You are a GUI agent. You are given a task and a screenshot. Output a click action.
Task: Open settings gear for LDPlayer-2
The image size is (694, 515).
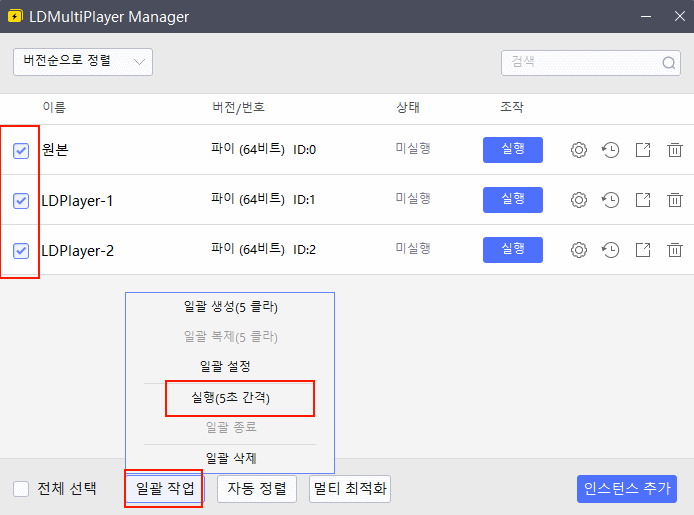578,250
